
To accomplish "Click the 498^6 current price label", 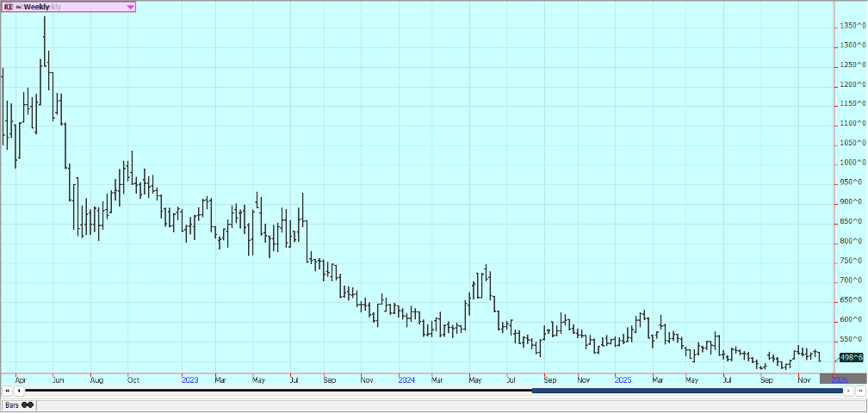I will tap(851, 357).
